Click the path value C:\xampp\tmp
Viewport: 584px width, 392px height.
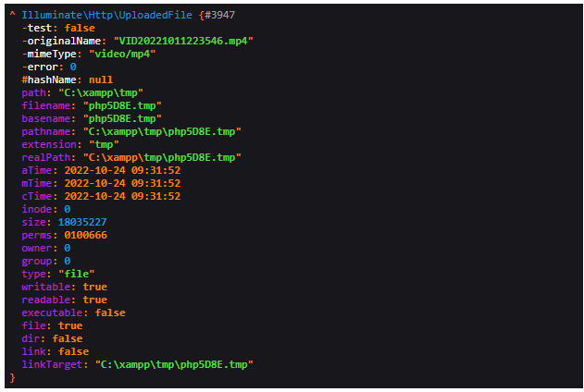(101, 92)
